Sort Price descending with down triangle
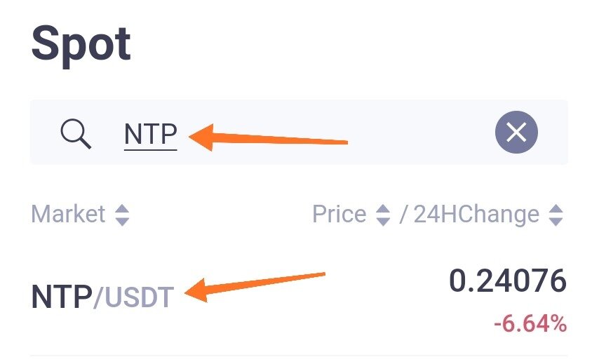This screenshot has height=364, width=592. click(x=383, y=221)
